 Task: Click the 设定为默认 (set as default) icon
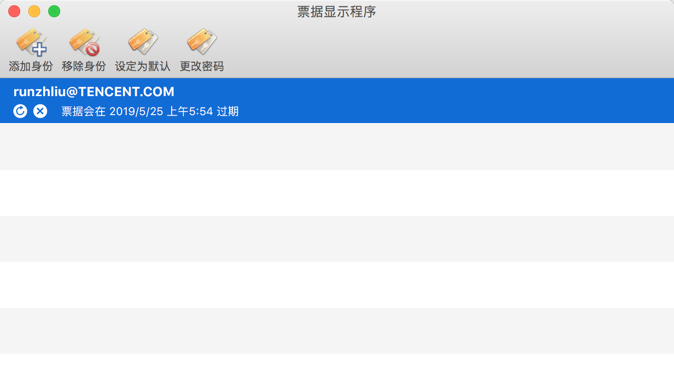pyautogui.click(x=143, y=42)
